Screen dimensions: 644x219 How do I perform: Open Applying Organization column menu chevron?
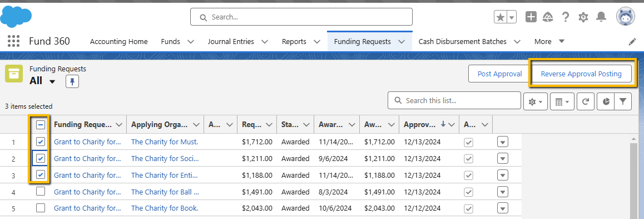point(196,125)
